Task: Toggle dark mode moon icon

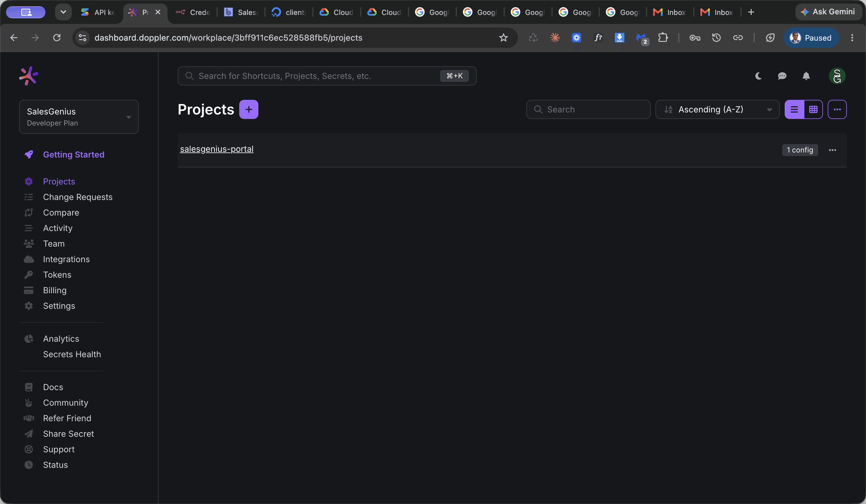Action: tap(758, 76)
